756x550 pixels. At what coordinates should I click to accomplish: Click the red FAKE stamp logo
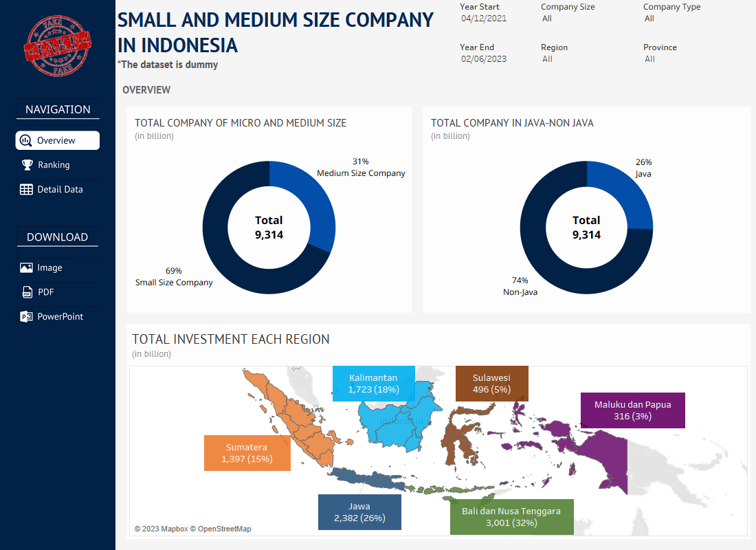click(57, 47)
